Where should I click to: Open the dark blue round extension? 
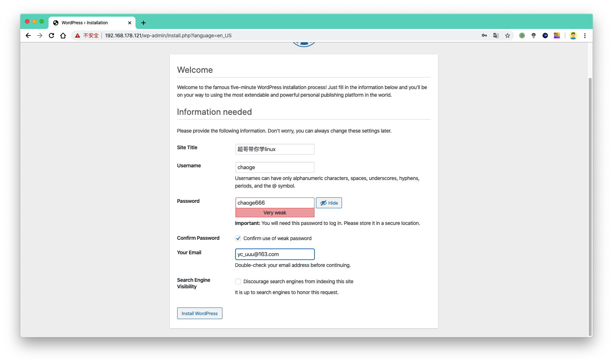[x=545, y=35]
